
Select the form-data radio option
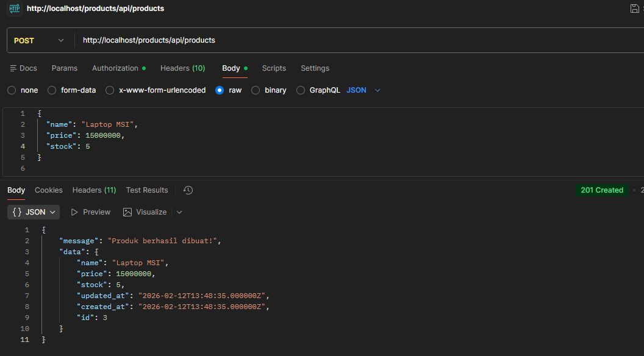pos(52,90)
